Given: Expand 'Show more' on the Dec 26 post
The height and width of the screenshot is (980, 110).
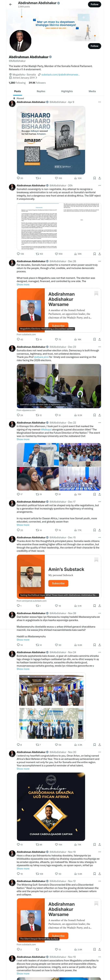Looking at the screenshot, I should [23, 285].
